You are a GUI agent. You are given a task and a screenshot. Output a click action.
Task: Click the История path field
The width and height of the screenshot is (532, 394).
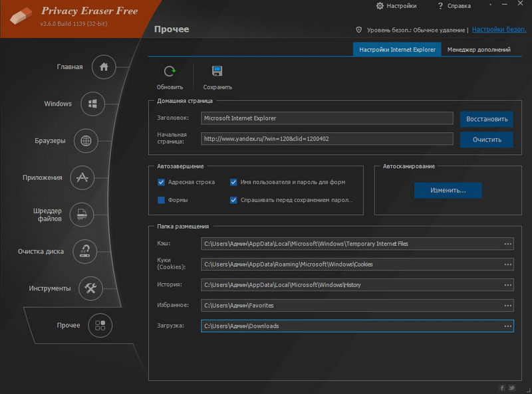(357, 285)
